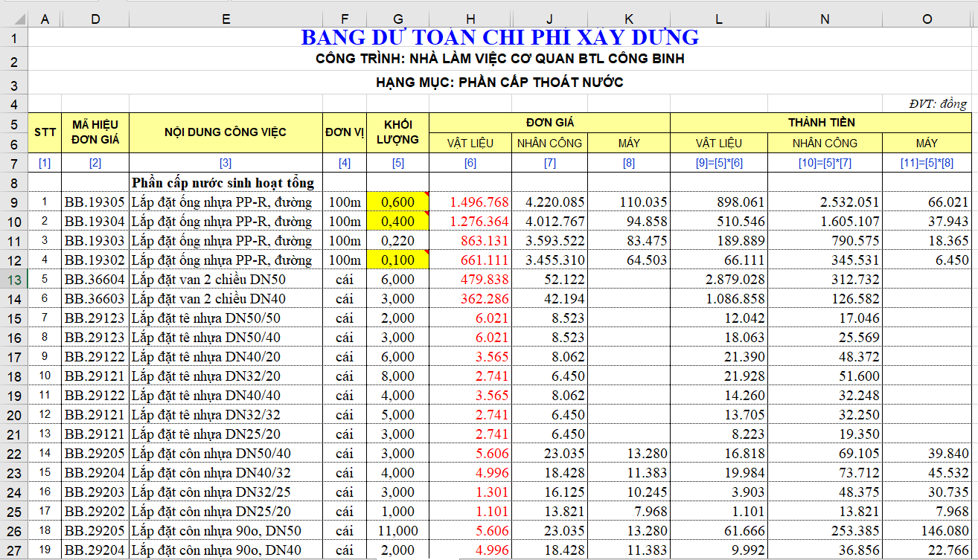Click the quantity cell 8,000
This screenshot has height=560, width=978.
397,376
